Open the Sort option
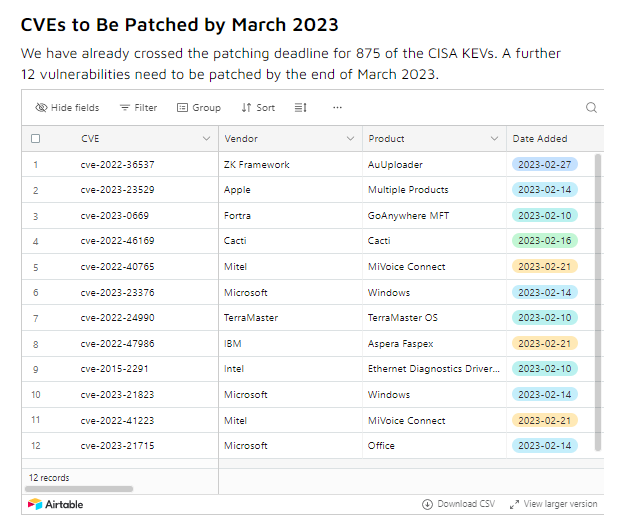The width and height of the screenshot is (635, 531). pos(258,108)
